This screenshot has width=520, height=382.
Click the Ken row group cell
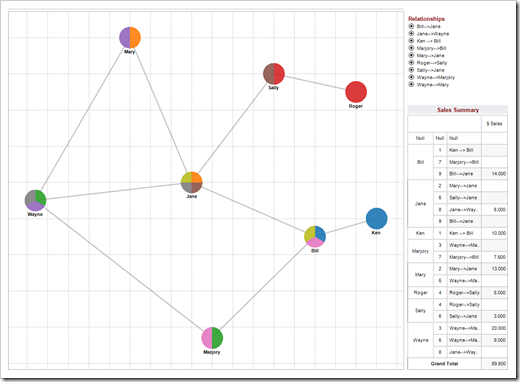[x=420, y=233]
